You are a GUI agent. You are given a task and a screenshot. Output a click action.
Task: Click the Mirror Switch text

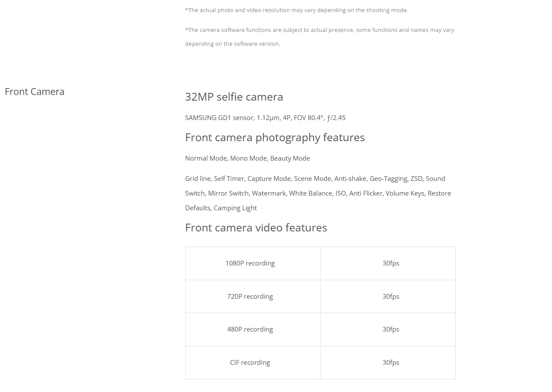click(x=228, y=193)
